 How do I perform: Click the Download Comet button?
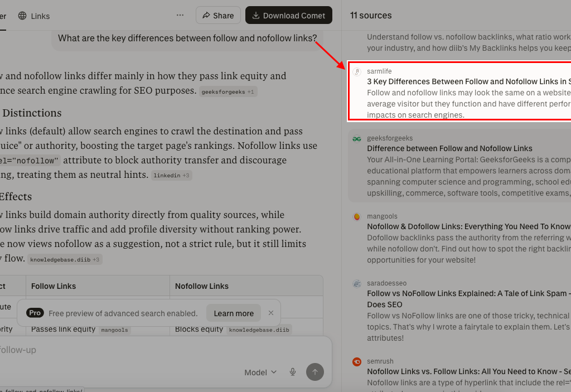(x=288, y=15)
